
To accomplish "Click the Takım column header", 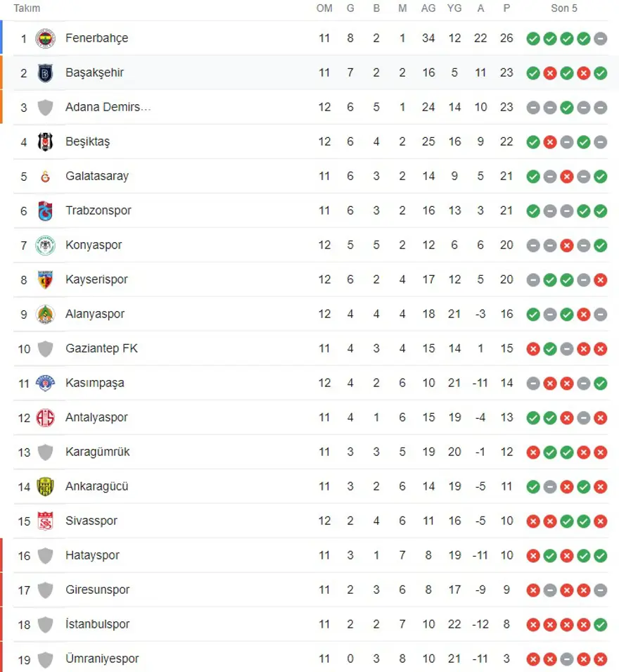I will (x=27, y=8).
